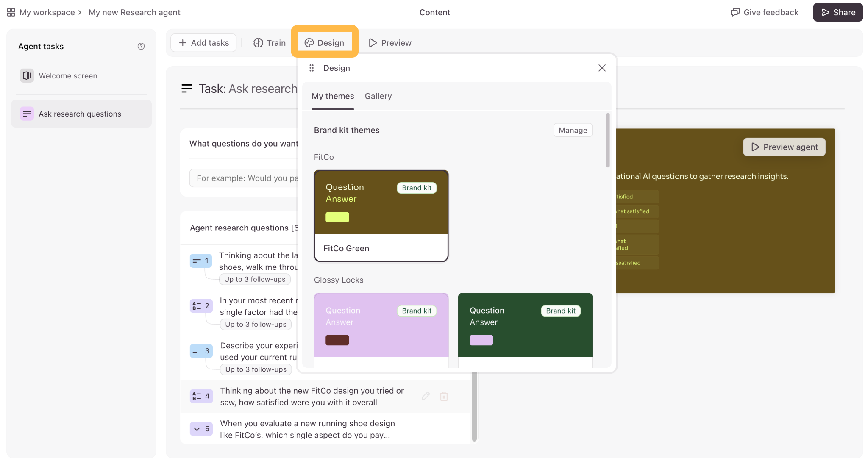
Task: Switch to the Gallery tab
Action: pos(378,96)
